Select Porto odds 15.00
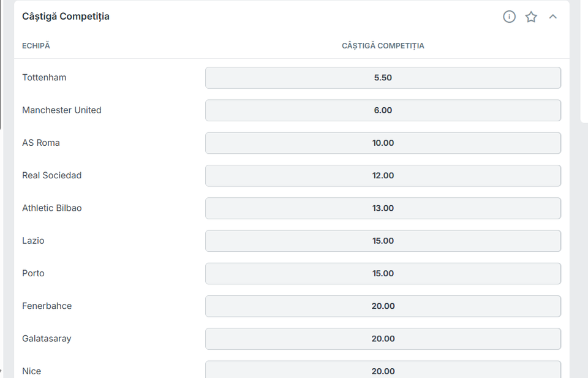Viewport: 588px width, 378px height. click(x=383, y=273)
